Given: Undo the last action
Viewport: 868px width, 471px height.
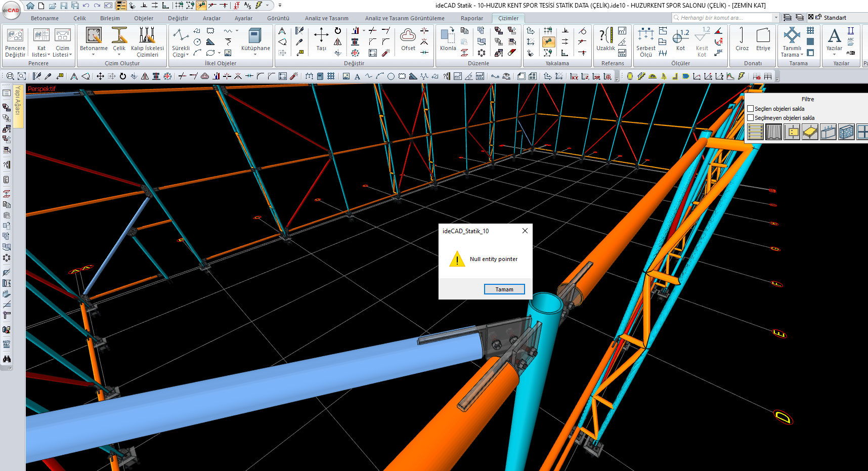Looking at the screenshot, I should pos(86,6).
